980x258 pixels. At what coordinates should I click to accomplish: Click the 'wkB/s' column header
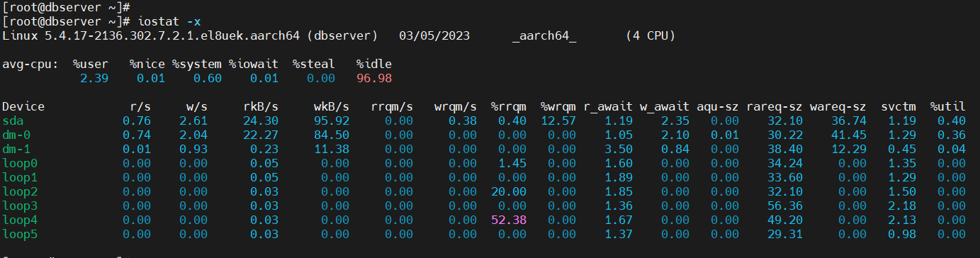[332, 106]
